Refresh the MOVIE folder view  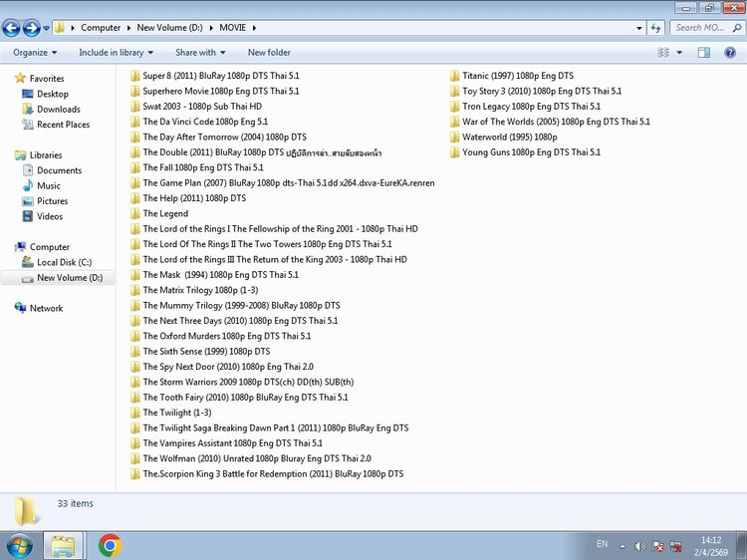656,28
